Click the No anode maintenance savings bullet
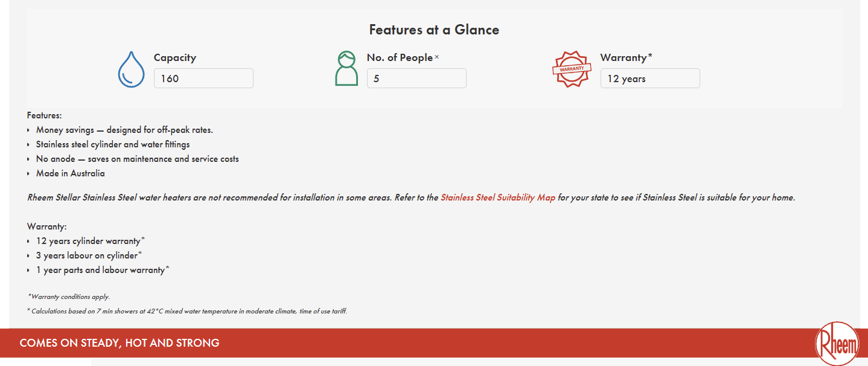The width and height of the screenshot is (868, 366). tap(137, 159)
